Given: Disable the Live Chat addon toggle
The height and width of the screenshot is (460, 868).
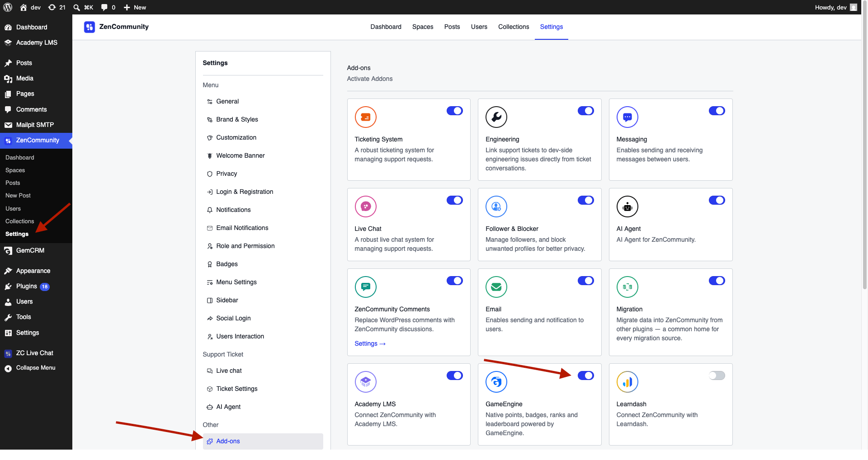Looking at the screenshot, I should [x=455, y=200].
